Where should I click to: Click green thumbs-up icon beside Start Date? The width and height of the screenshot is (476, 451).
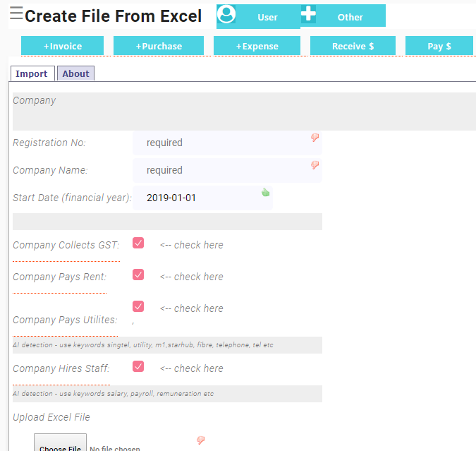pos(266,192)
